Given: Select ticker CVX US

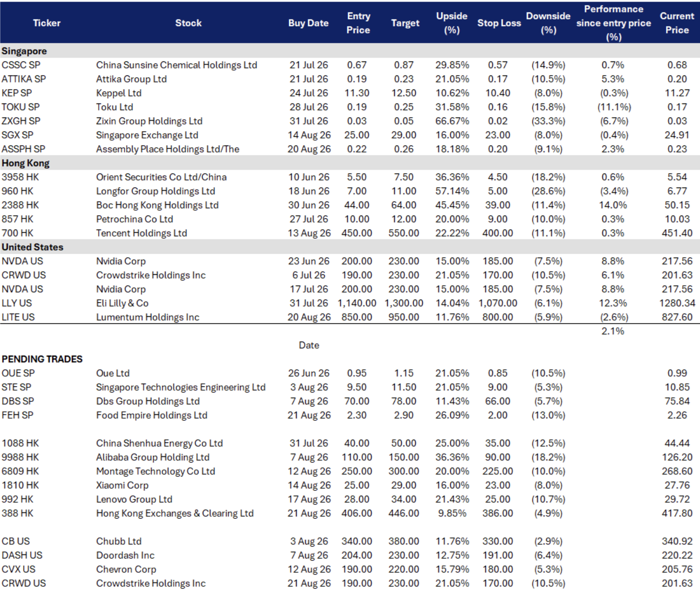Looking at the screenshot, I should click(x=18, y=570).
